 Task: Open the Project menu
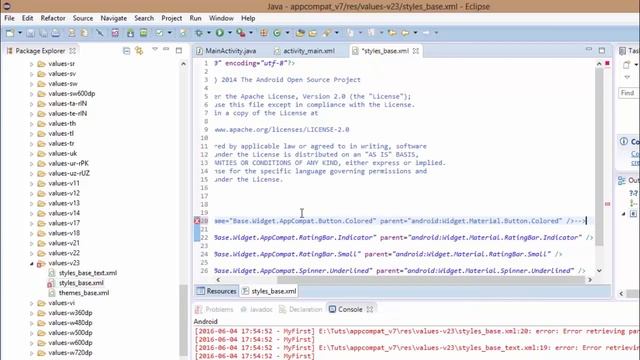pos(171,18)
